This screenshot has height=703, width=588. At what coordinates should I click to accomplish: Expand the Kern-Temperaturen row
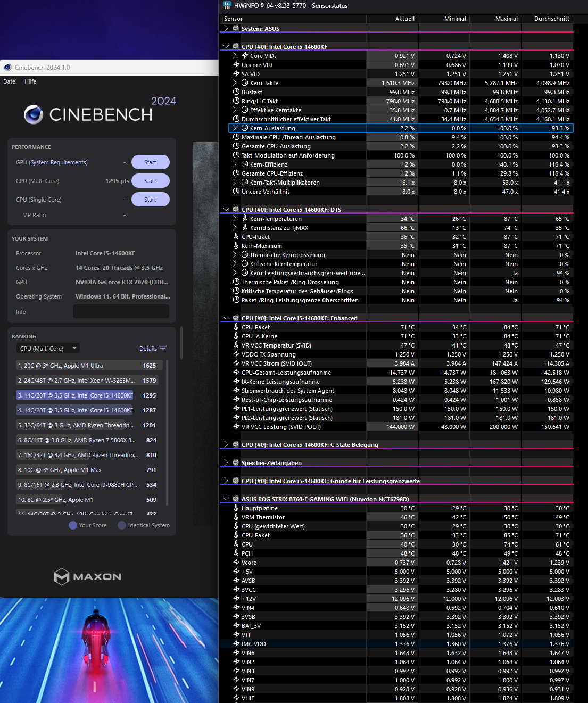coord(235,219)
